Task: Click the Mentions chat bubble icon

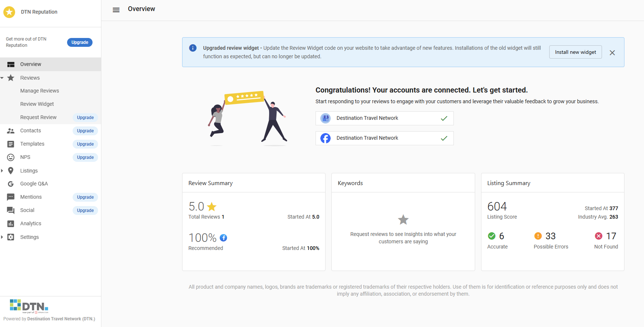Action: pyautogui.click(x=11, y=197)
